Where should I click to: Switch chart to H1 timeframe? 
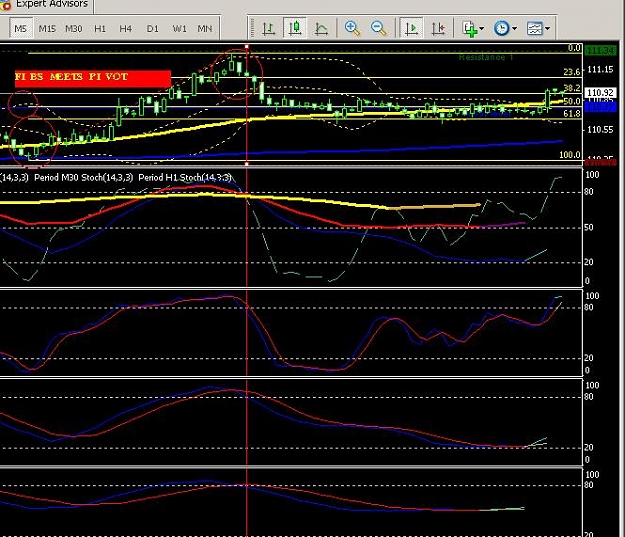click(x=100, y=29)
